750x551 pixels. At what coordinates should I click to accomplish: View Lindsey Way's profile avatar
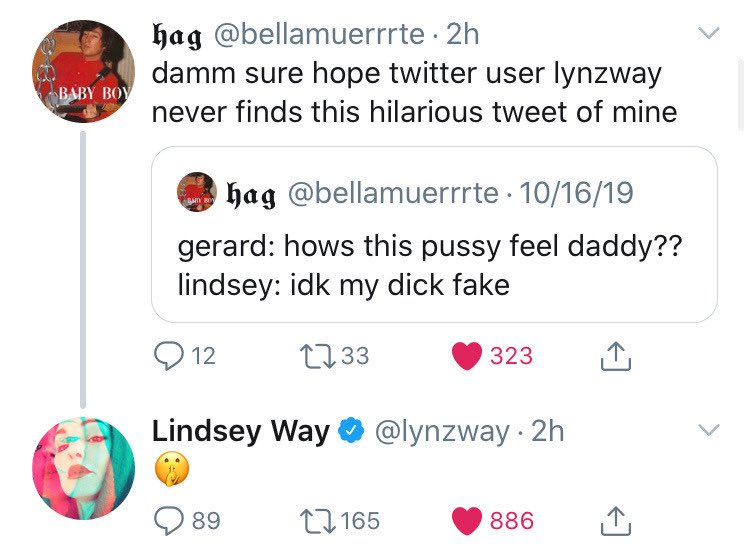[83, 468]
